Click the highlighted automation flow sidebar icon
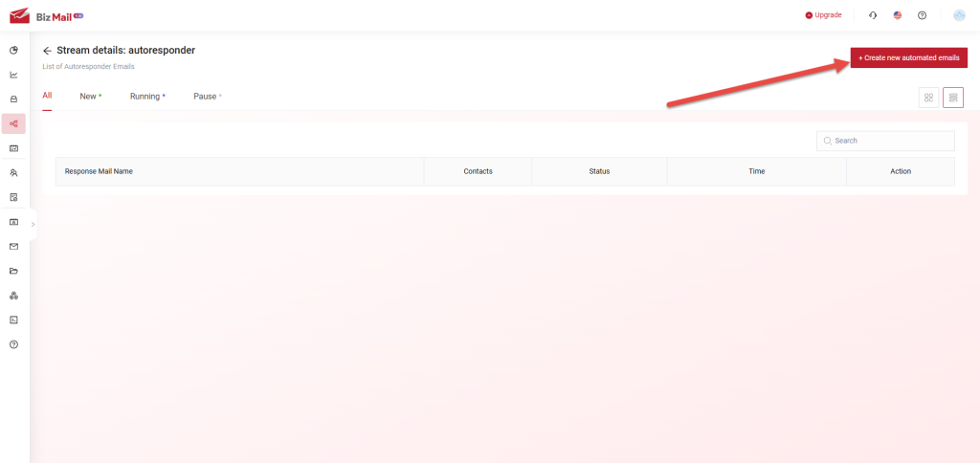Image resolution: width=980 pixels, height=463 pixels. (13, 123)
